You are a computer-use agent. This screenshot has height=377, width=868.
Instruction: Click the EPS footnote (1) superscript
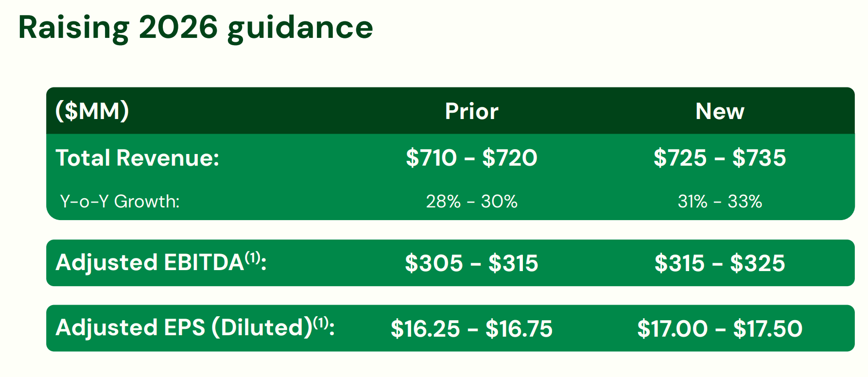[x=321, y=323]
